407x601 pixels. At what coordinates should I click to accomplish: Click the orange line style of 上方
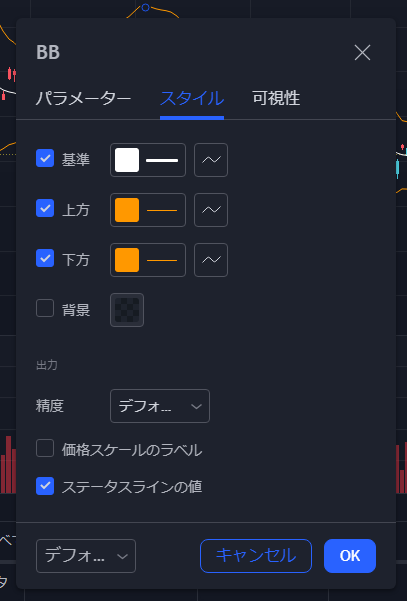pyautogui.click(x=162, y=210)
